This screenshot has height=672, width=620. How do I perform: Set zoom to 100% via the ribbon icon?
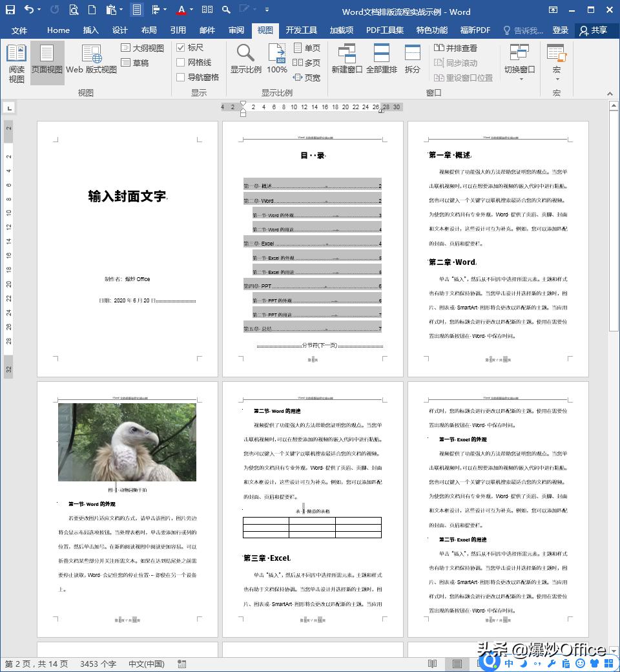click(276, 59)
